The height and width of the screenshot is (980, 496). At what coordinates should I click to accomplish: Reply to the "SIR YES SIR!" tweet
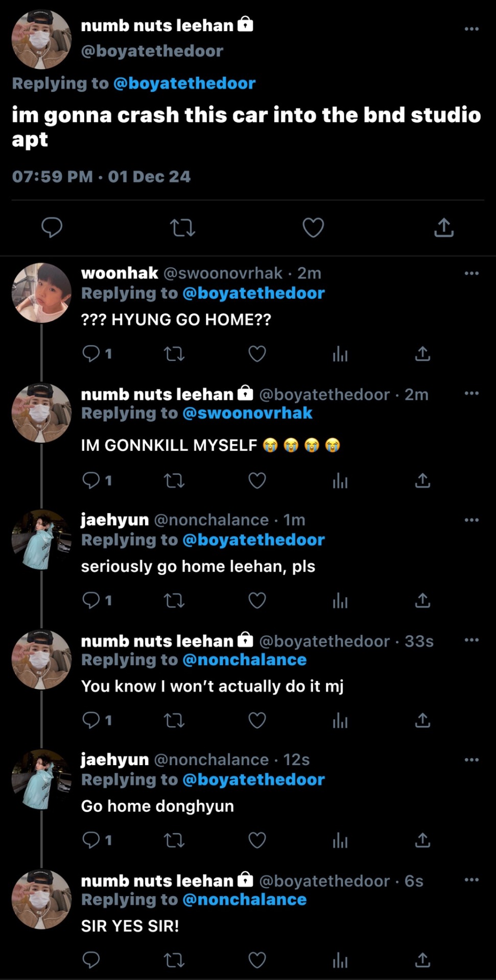pos(91,961)
